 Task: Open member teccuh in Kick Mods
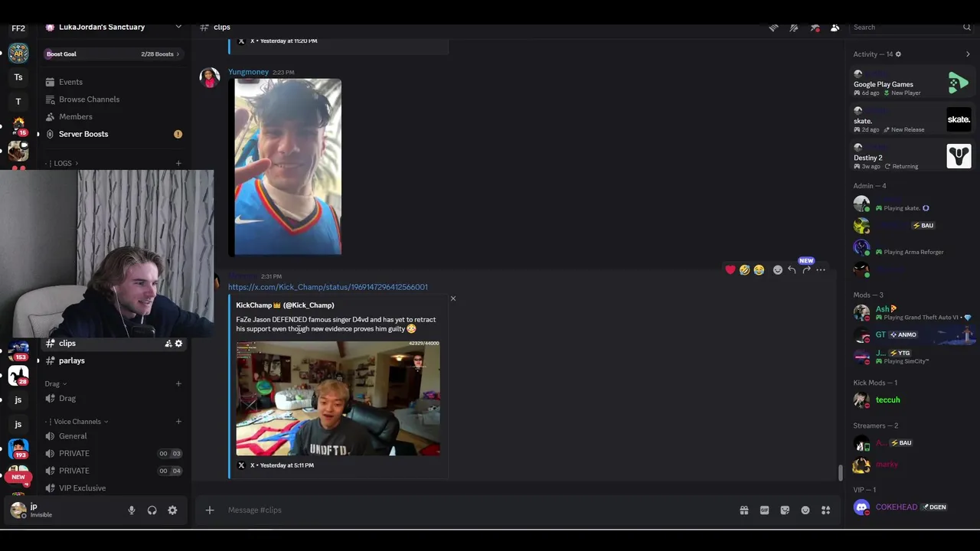tap(912, 400)
